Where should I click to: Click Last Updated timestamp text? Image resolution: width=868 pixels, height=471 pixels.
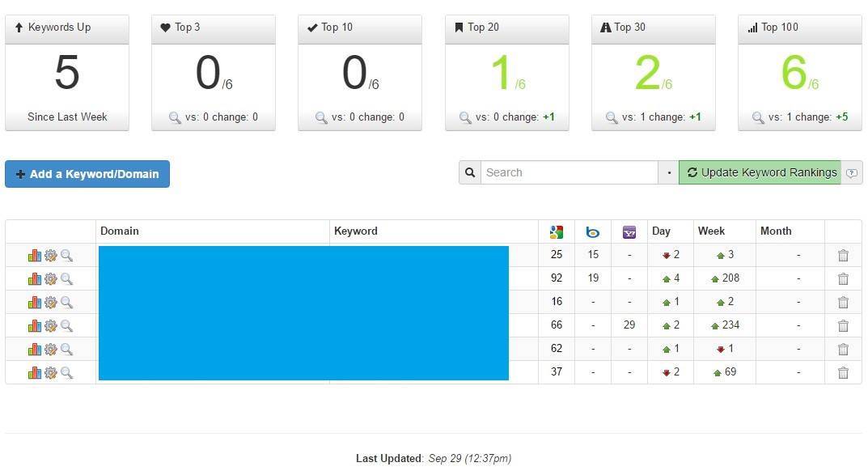[x=434, y=458]
